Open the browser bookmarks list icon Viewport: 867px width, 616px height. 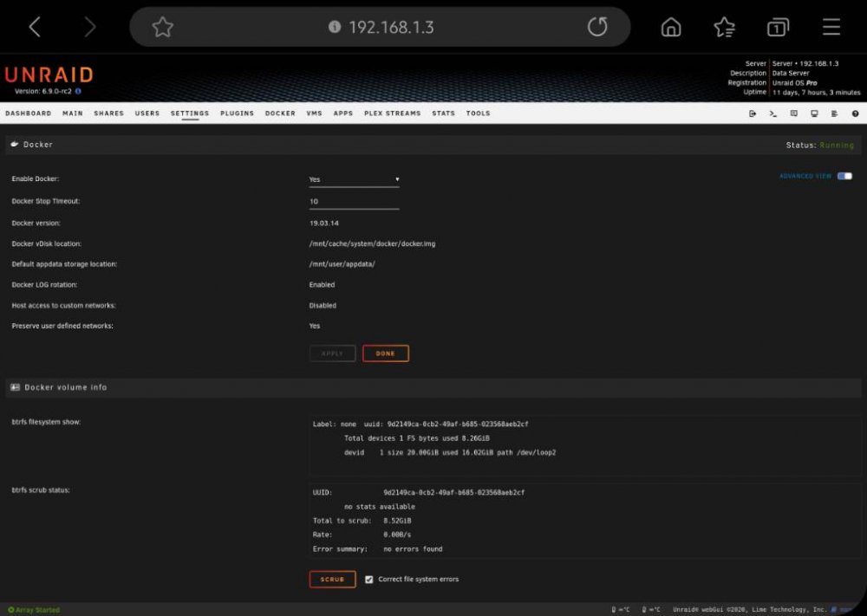point(724,27)
